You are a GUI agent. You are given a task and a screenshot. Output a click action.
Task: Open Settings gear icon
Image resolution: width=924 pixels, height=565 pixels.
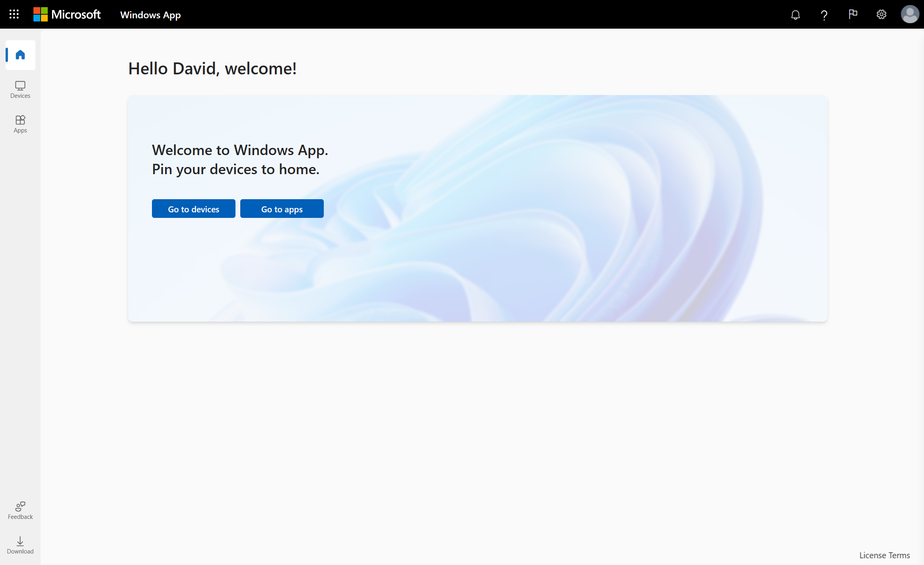[881, 14]
